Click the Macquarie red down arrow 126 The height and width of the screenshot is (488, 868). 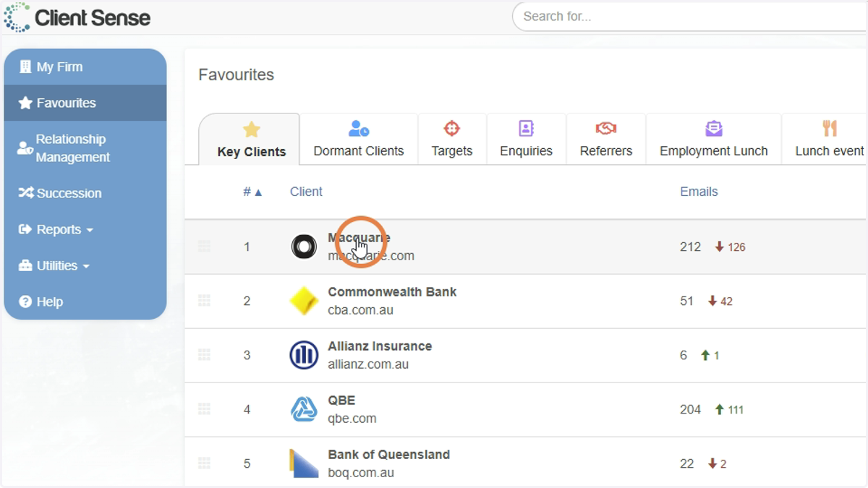coord(730,247)
